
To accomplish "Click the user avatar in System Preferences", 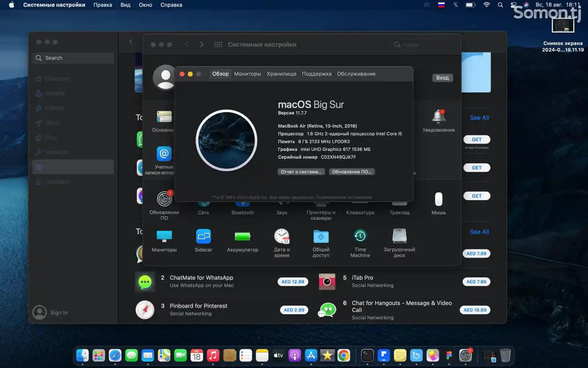I will coord(164,77).
